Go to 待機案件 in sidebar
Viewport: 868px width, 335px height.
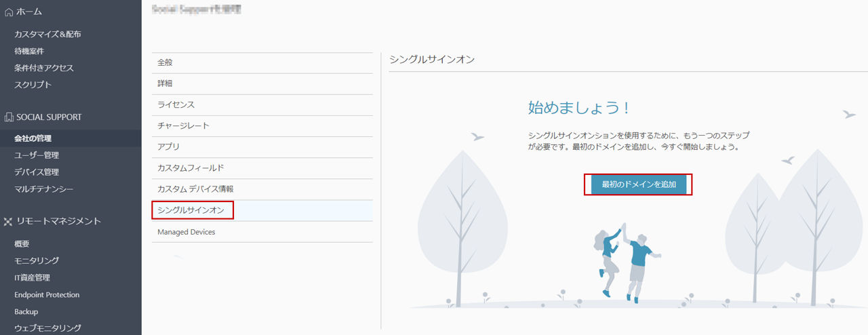(29, 51)
